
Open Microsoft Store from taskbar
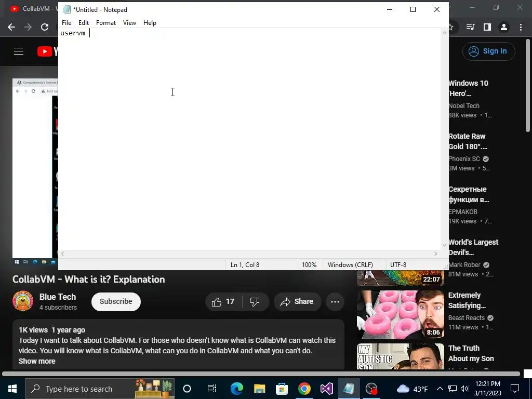[282, 389]
